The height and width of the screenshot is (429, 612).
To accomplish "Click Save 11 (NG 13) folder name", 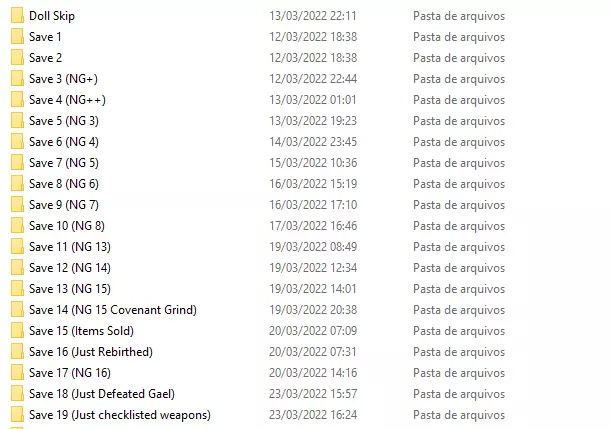I will [x=70, y=247].
